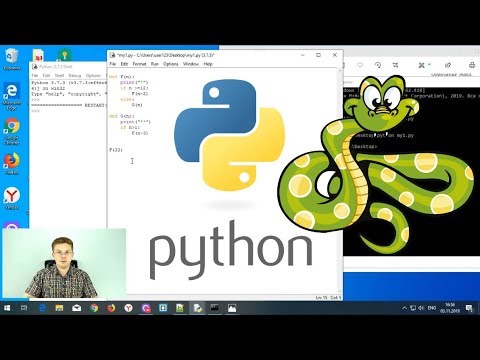Place cursor at F(22) code line

(x=116, y=150)
